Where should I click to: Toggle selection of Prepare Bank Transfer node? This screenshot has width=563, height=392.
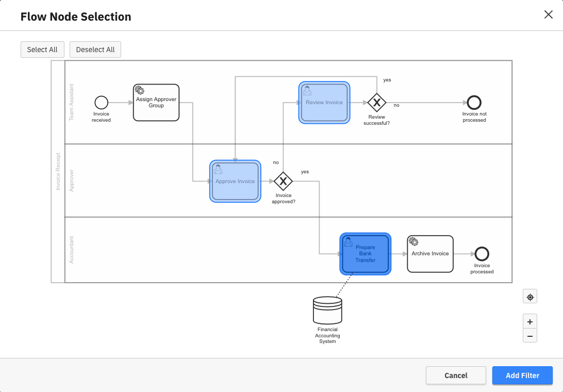pyautogui.click(x=365, y=254)
